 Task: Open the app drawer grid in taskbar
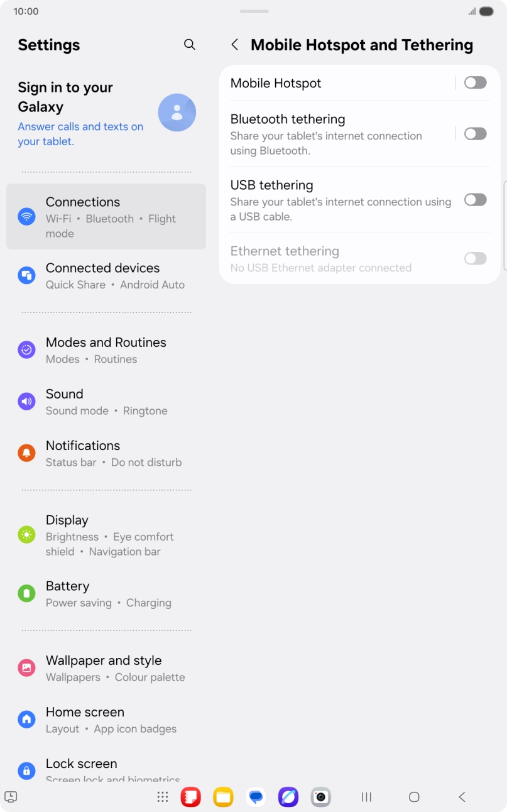[x=163, y=797]
